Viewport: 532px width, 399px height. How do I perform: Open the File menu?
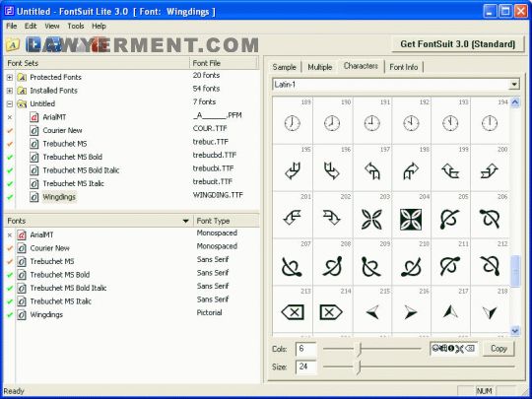coord(11,27)
